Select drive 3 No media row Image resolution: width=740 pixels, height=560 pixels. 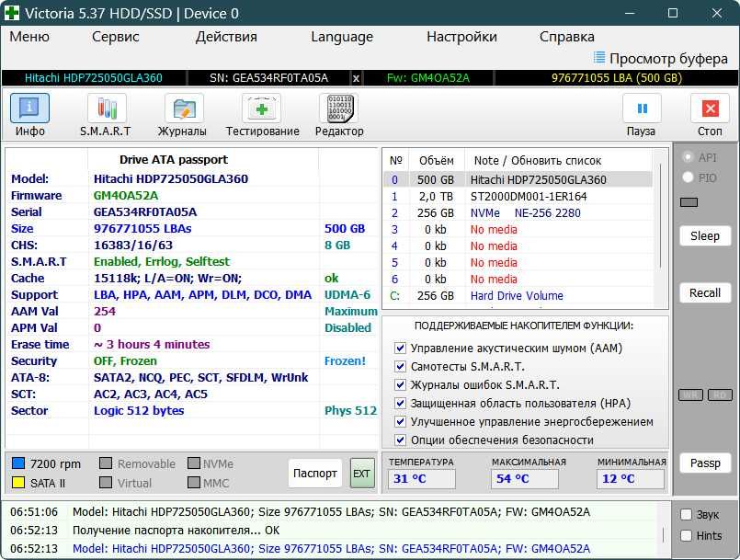[518, 230]
